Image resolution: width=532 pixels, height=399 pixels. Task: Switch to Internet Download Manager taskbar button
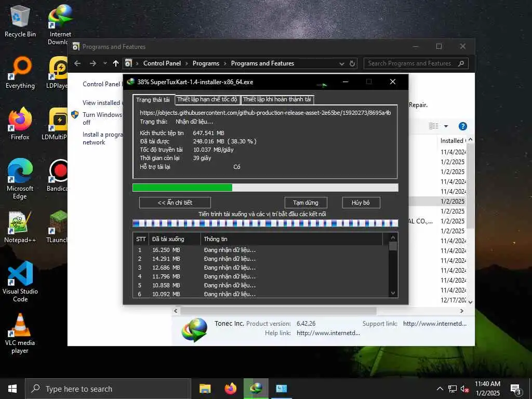pyautogui.click(x=256, y=389)
